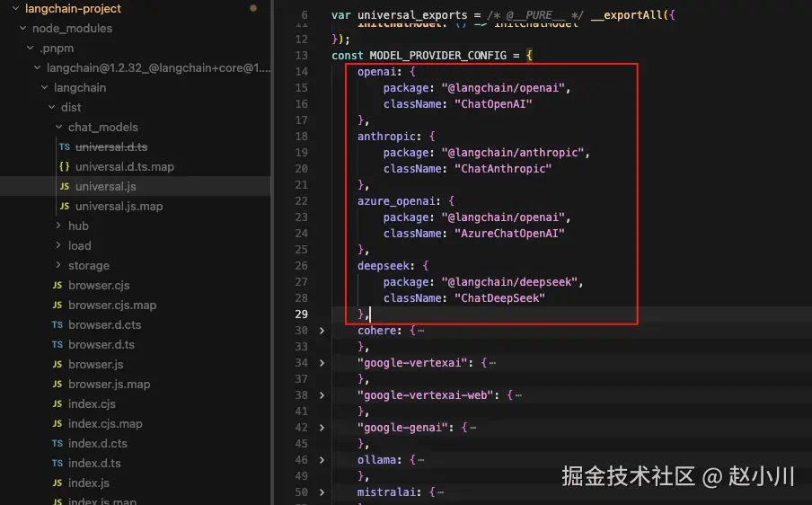Image resolution: width=812 pixels, height=505 pixels.
Task: Open index.js file
Action: 89,483
